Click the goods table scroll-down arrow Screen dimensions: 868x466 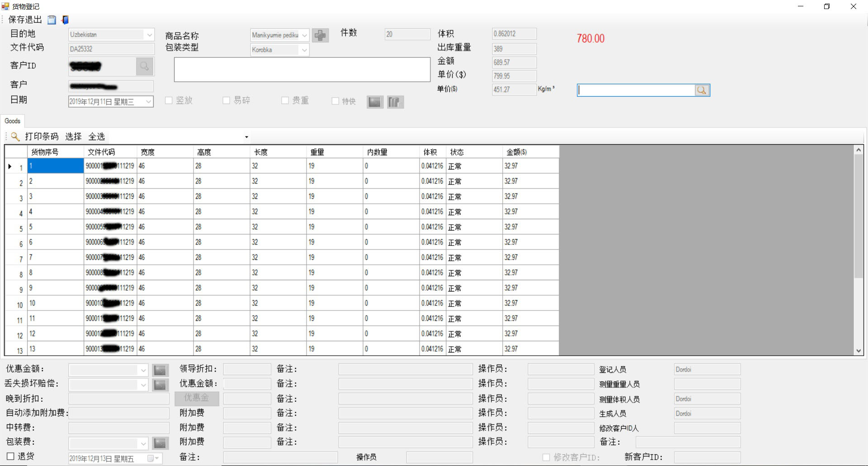point(858,351)
